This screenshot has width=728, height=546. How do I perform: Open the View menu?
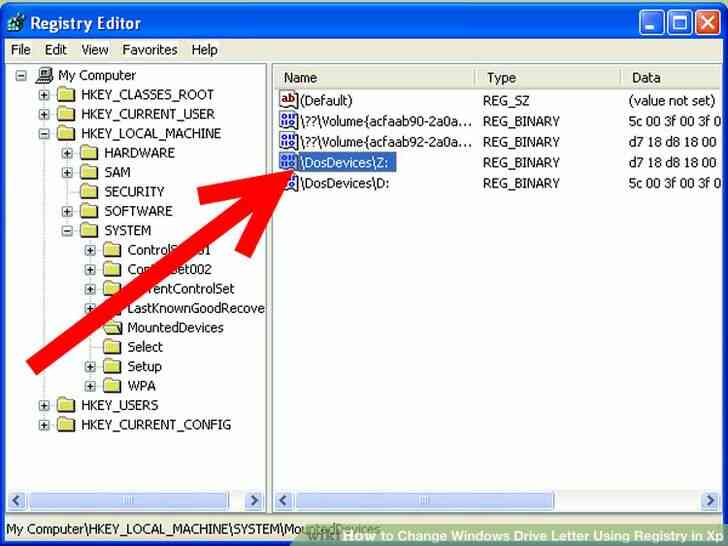click(95, 50)
